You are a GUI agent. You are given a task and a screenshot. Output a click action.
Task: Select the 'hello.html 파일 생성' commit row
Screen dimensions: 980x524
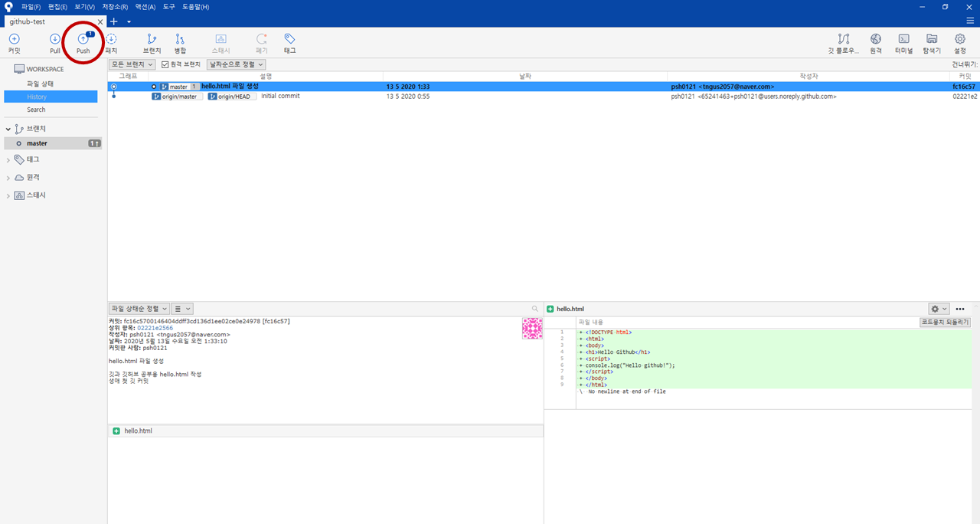[544, 87]
